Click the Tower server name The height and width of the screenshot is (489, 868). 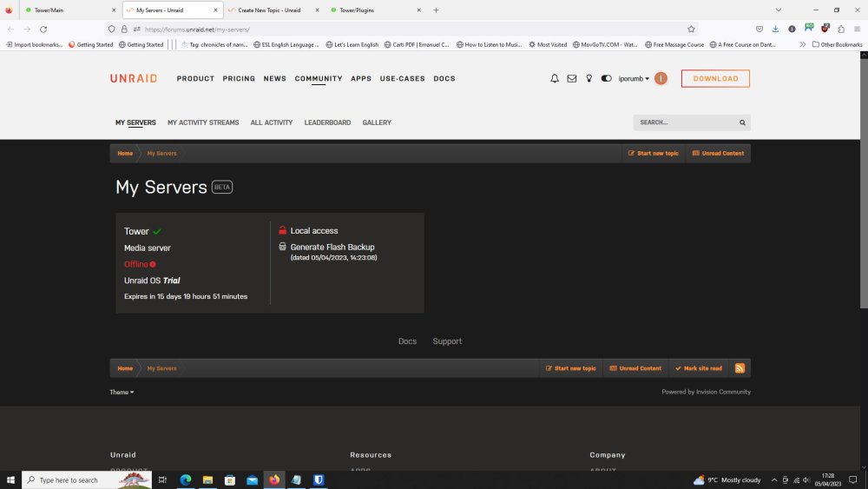[x=136, y=231]
